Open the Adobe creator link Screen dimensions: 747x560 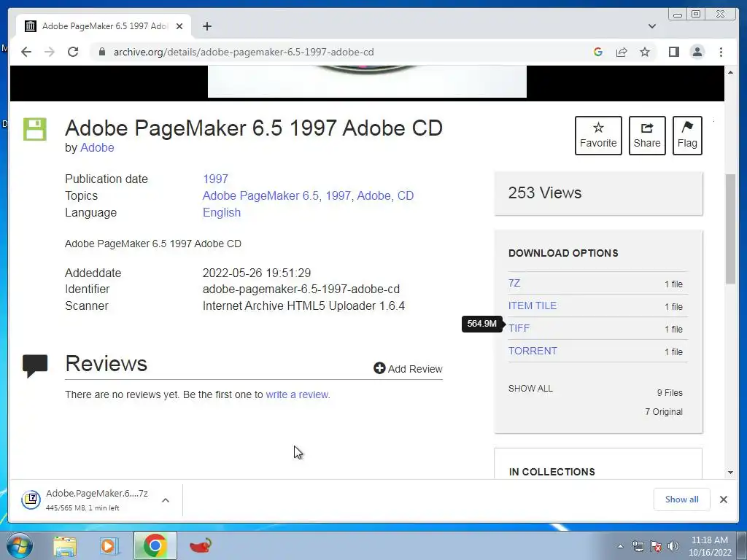97,147
